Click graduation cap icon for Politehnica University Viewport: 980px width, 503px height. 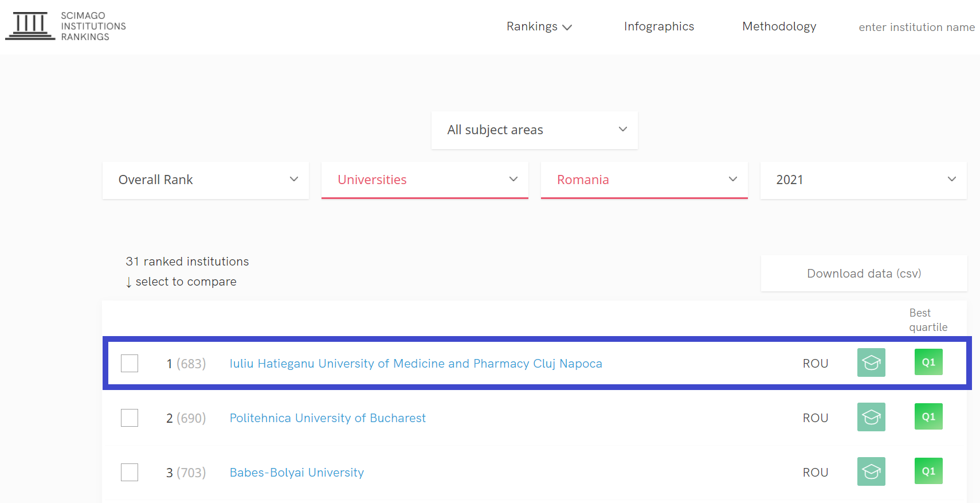[x=871, y=417]
